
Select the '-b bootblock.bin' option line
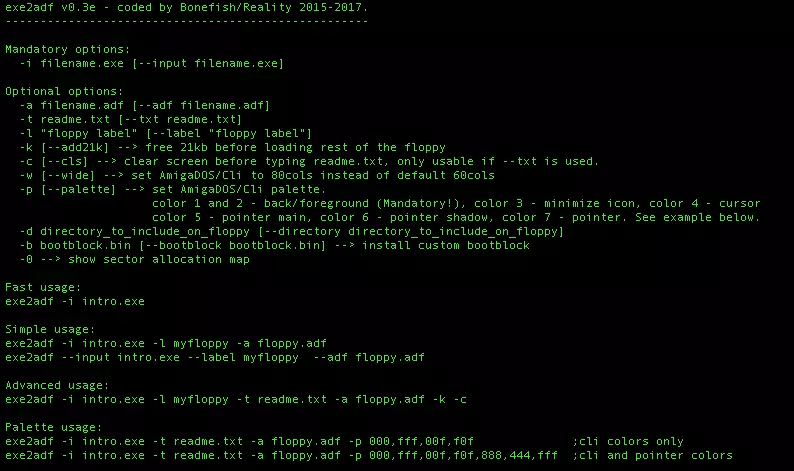(274, 246)
